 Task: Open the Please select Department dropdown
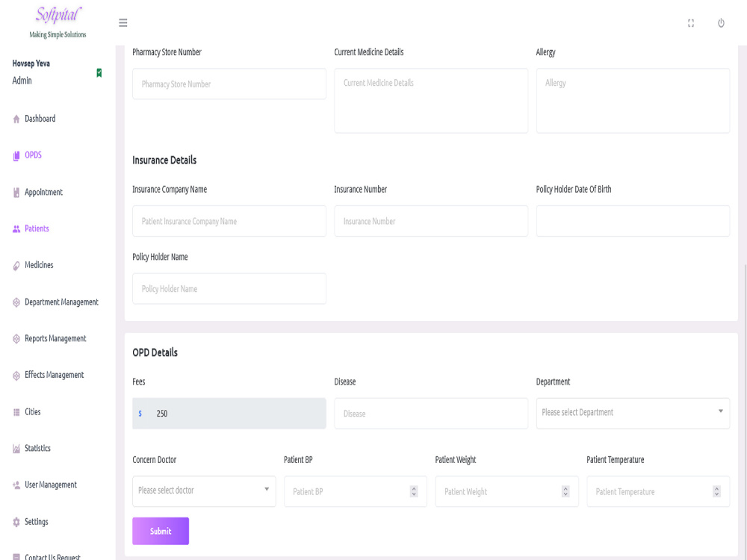[633, 414]
